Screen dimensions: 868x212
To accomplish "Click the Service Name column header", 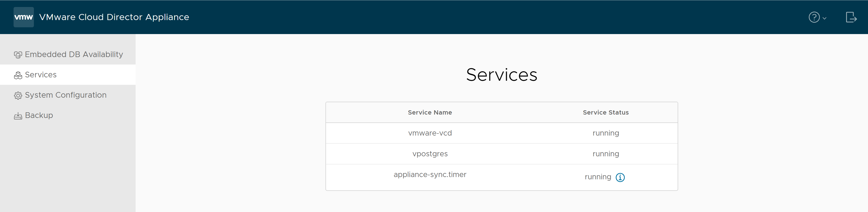I will [x=430, y=113].
